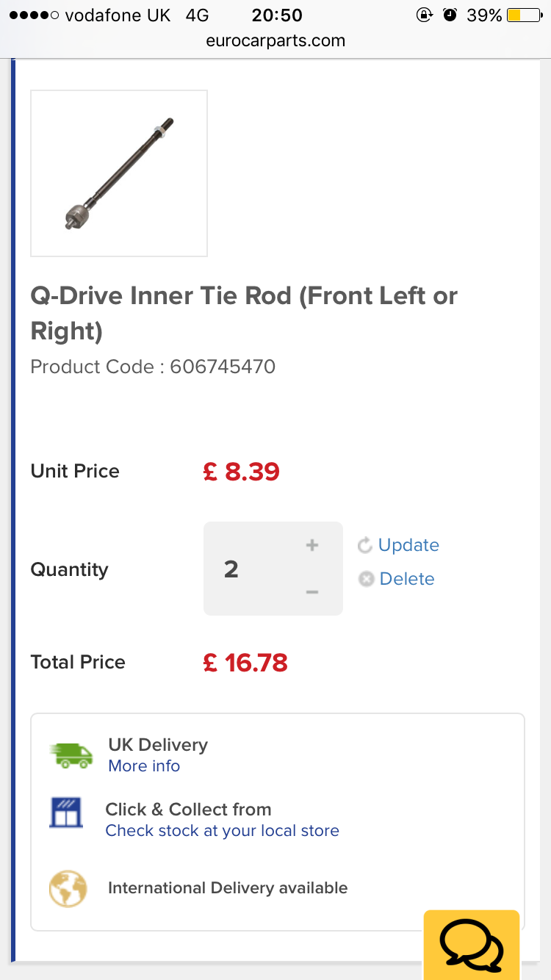Tap the alarm clock status icon
The height and width of the screenshot is (980, 551).
[x=450, y=15]
